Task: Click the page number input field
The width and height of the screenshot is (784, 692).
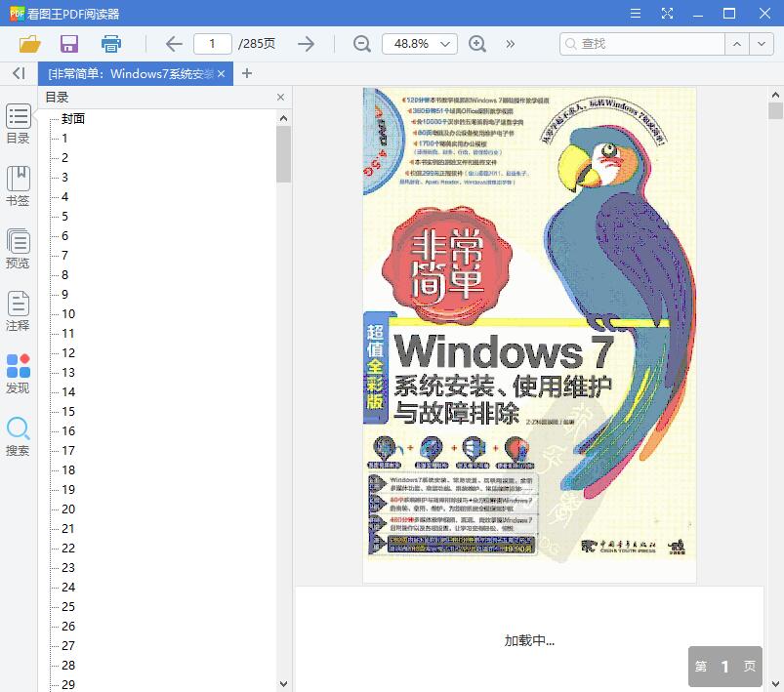Action: point(213,44)
